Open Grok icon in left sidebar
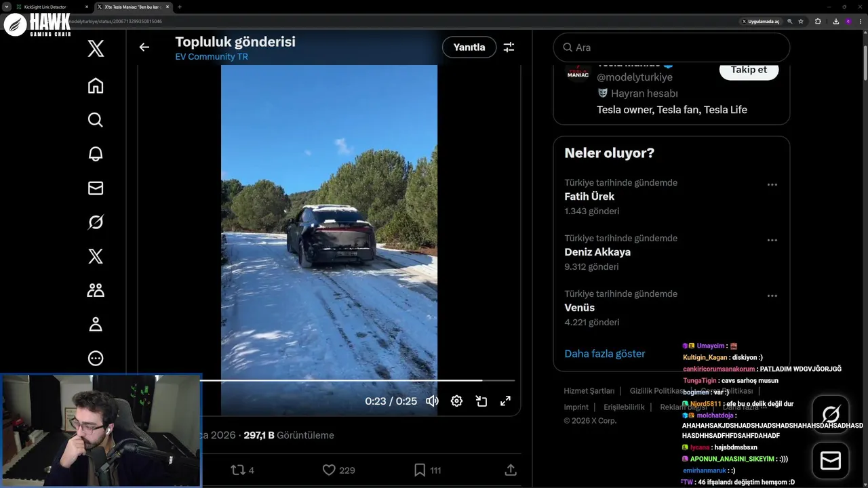 (96, 222)
